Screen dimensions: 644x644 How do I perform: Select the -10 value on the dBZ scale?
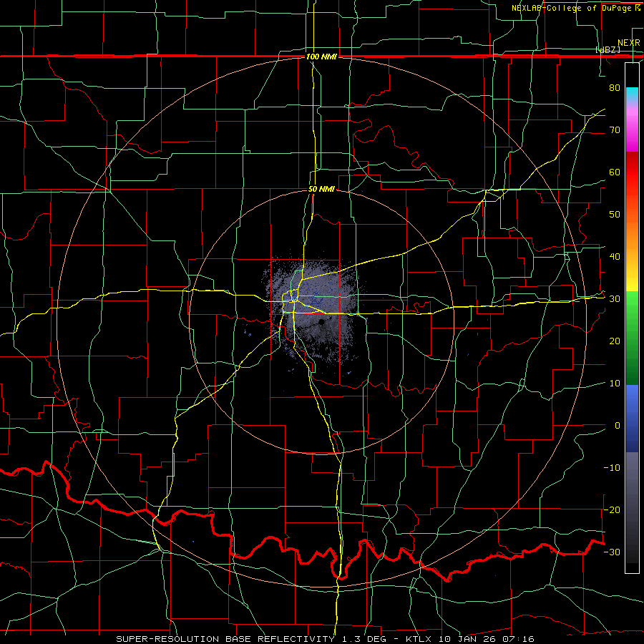pos(612,468)
